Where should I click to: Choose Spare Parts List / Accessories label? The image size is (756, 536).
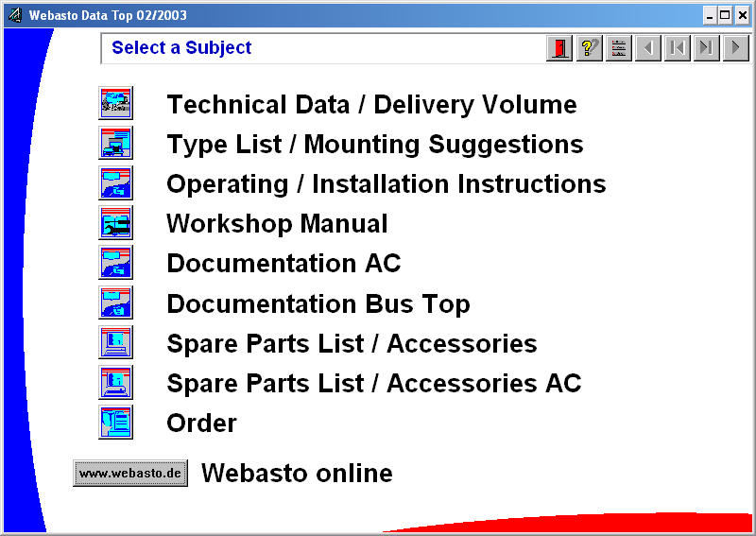pyautogui.click(x=352, y=343)
